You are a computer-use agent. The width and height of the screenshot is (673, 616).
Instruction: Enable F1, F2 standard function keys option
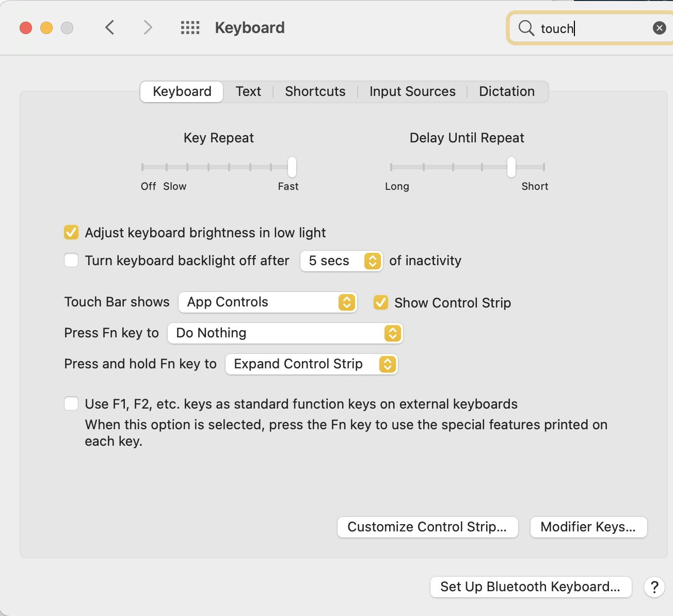pos(71,403)
